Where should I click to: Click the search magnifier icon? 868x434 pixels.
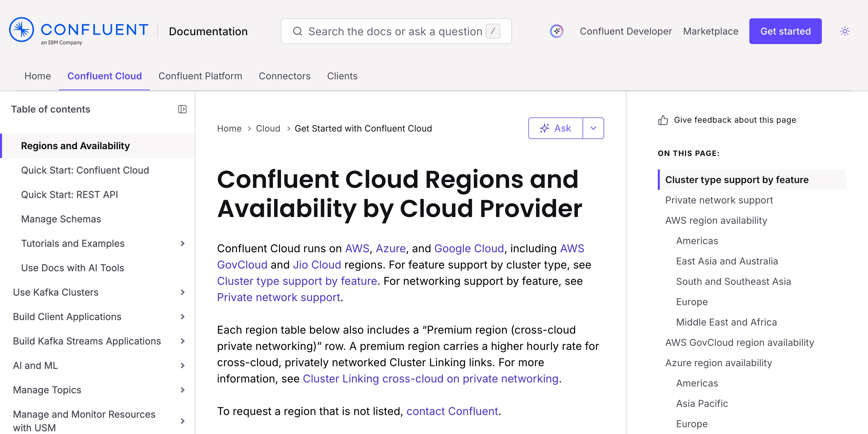[297, 31]
